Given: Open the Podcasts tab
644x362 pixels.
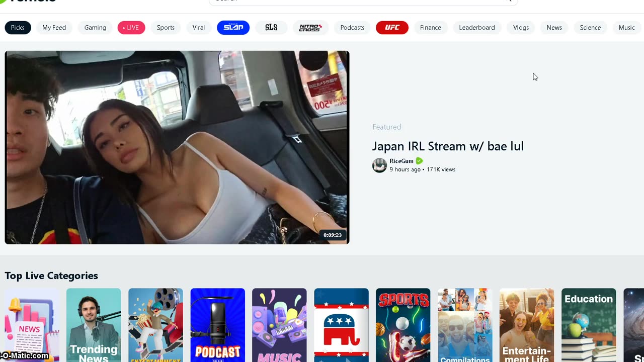Looking at the screenshot, I should tap(352, 28).
